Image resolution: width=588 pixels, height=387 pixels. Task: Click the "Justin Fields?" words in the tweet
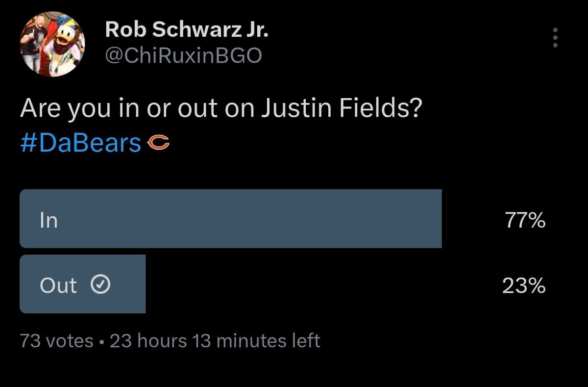341,109
